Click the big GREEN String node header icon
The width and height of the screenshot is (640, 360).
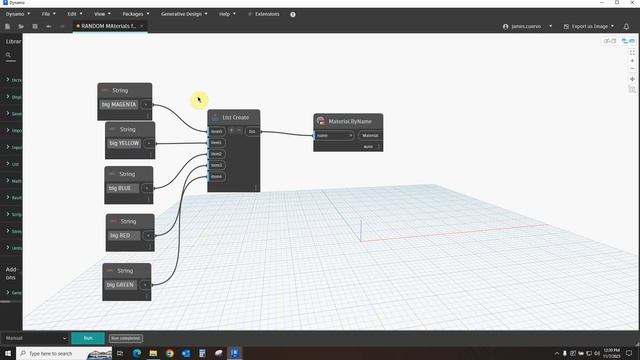click(109, 271)
